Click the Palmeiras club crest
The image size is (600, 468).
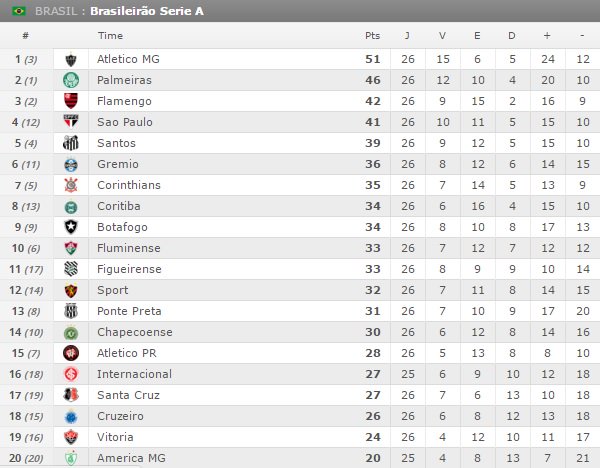pos(71,80)
